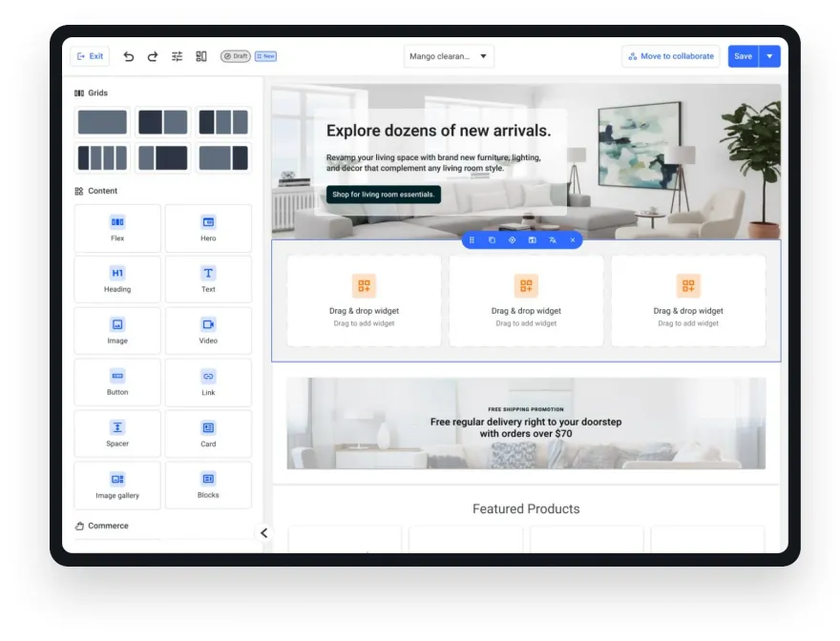
Task: Click the Grids section header
Action: tap(91, 93)
